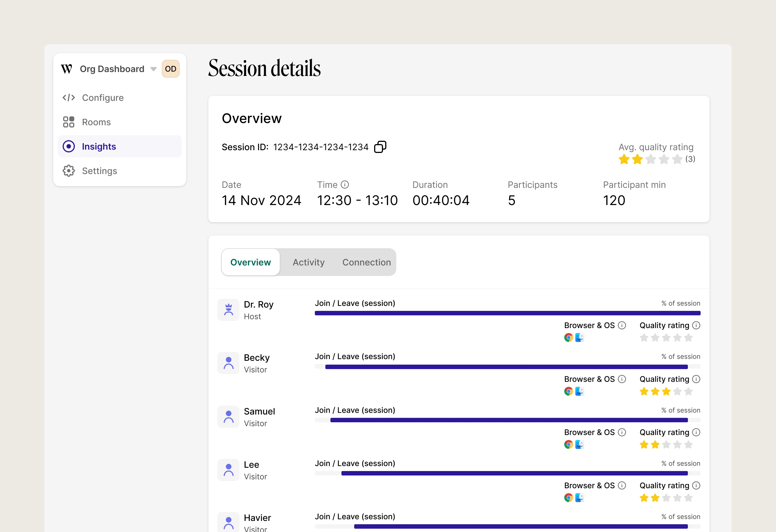Click the session ID 1234-1234-1234-1234 text

coord(321,147)
